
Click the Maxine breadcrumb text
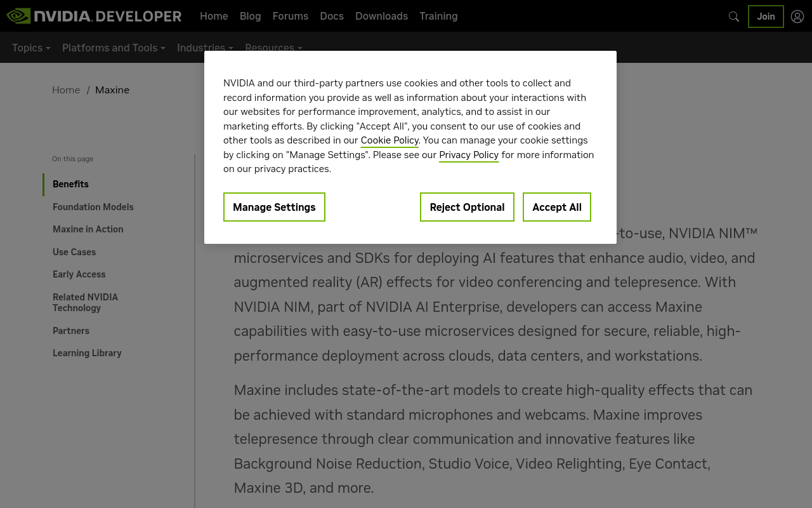(x=112, y=90)
